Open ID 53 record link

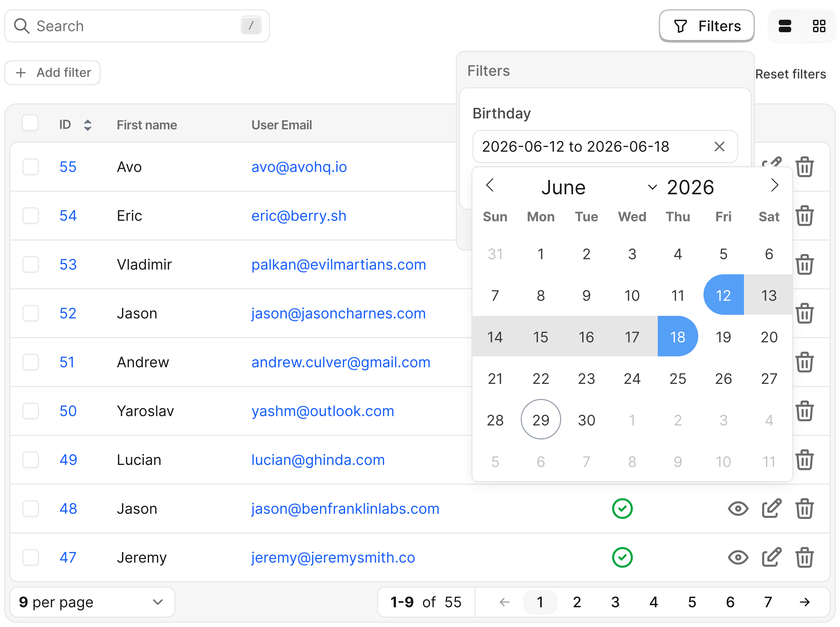(x=68, y=264)
